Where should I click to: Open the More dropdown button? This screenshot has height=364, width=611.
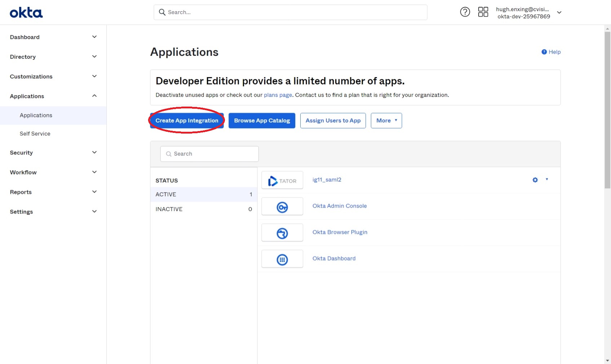pos(386,121)
